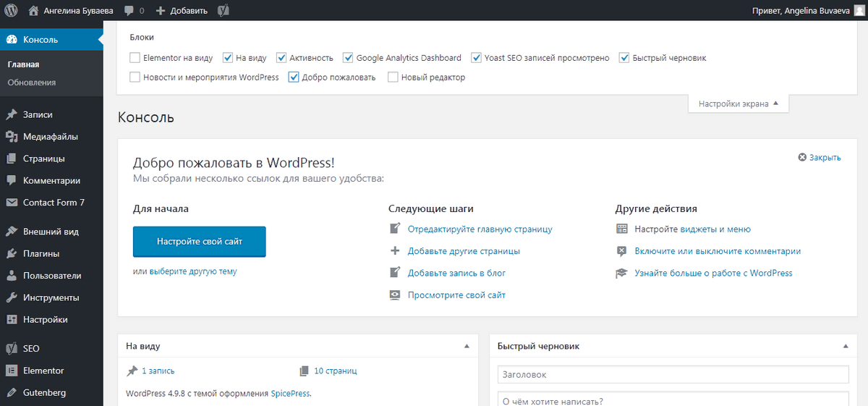
Task: Enable Новости и мероприятия WordPress checkbox
Action: 135,77
